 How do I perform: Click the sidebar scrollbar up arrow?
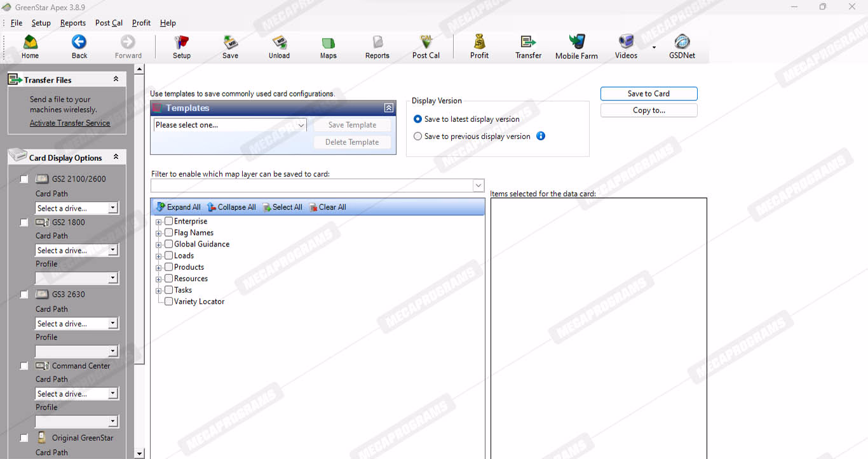coord(140,69)
